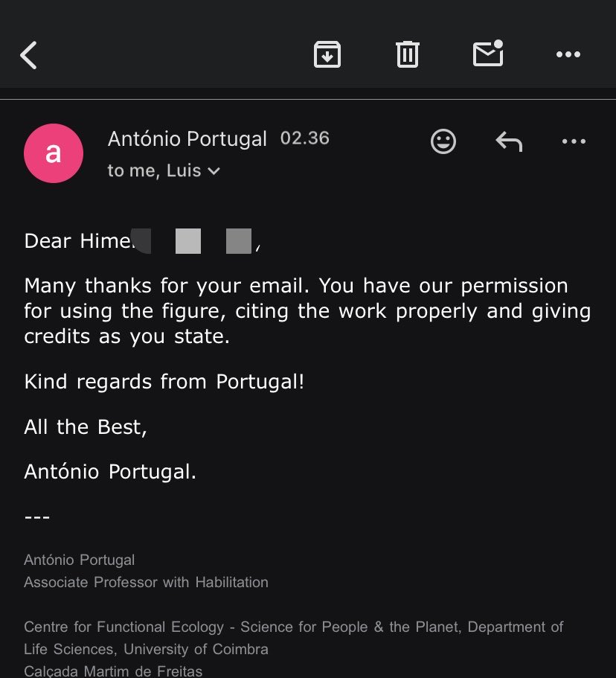Tap signature name António Portugal
The image size is (616, 678).
[79, 560]
